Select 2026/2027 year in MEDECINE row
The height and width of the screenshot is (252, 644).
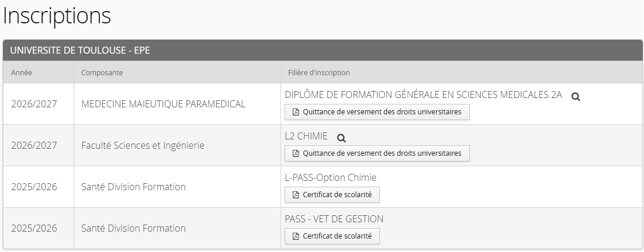tap(34, 104)
